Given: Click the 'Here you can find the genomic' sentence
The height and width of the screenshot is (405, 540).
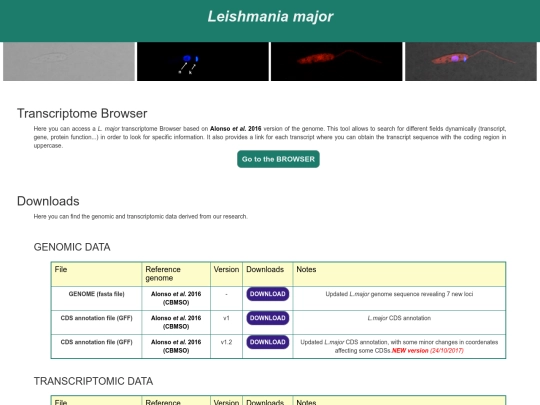Looking at the screenshot, I should click(141, 217).
